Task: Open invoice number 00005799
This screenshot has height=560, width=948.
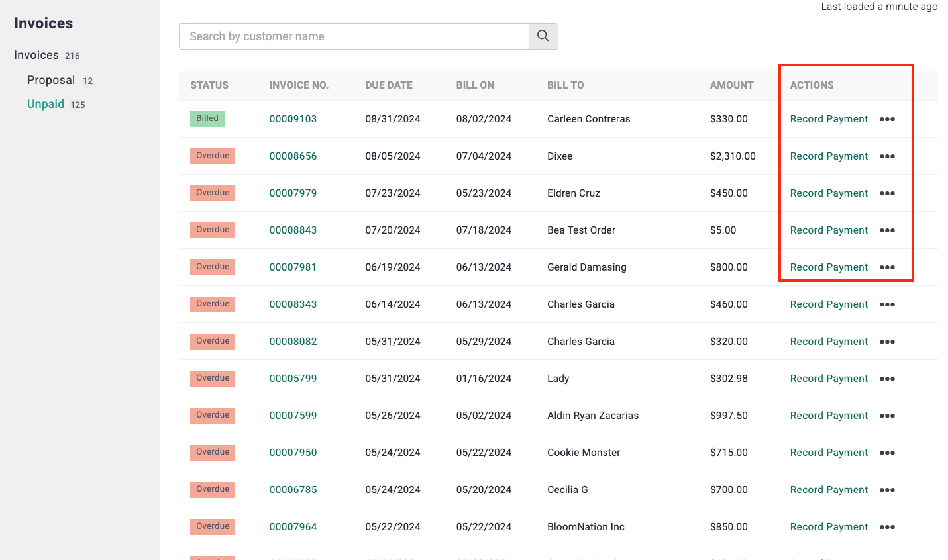Action: pos(293,379)
